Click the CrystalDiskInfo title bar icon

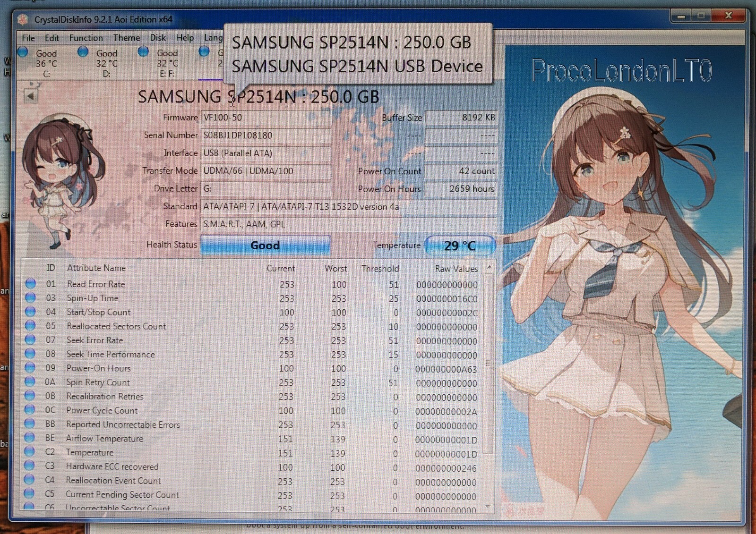pos(23,19)
